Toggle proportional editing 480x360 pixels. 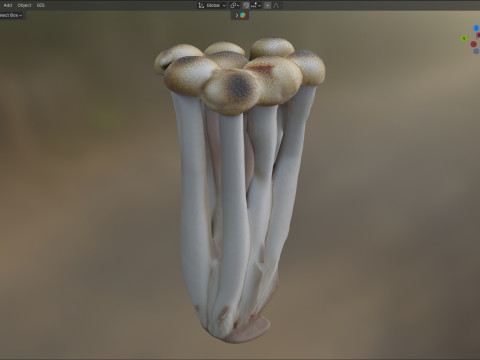point(267,5)
